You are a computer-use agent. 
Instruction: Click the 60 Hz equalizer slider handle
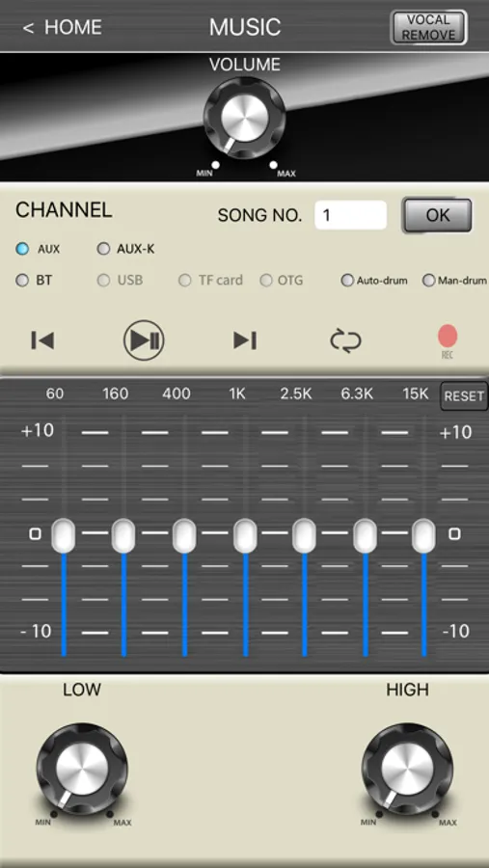click(x=64, y=535)
